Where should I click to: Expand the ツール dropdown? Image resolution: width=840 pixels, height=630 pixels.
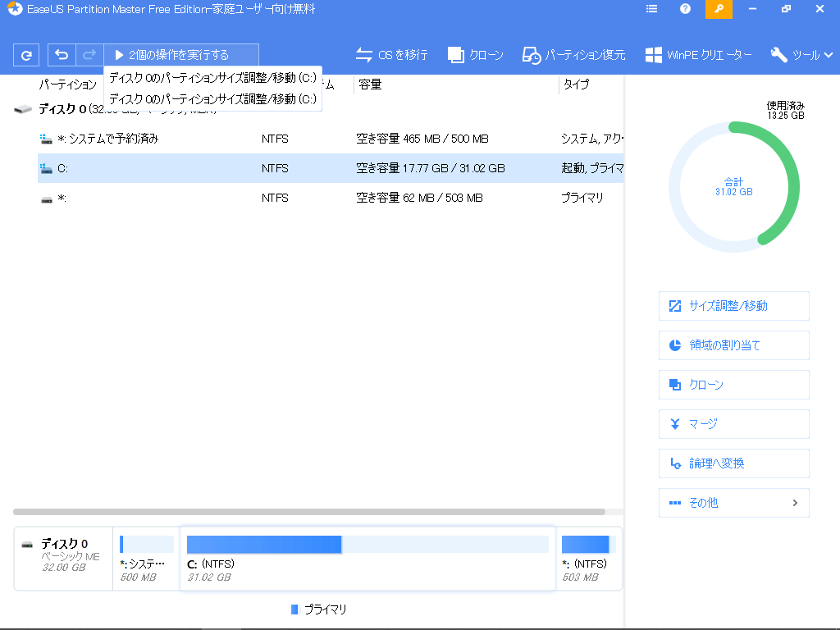(x=801, y=55)
